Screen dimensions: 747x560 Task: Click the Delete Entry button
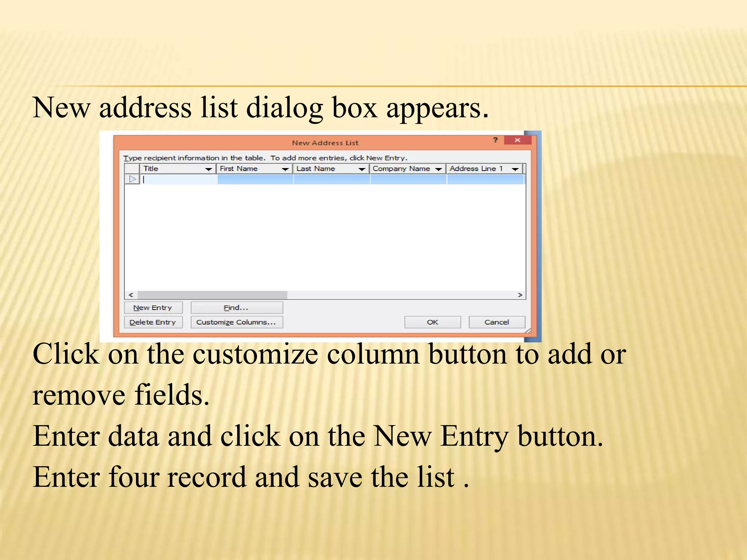point(153,322)
